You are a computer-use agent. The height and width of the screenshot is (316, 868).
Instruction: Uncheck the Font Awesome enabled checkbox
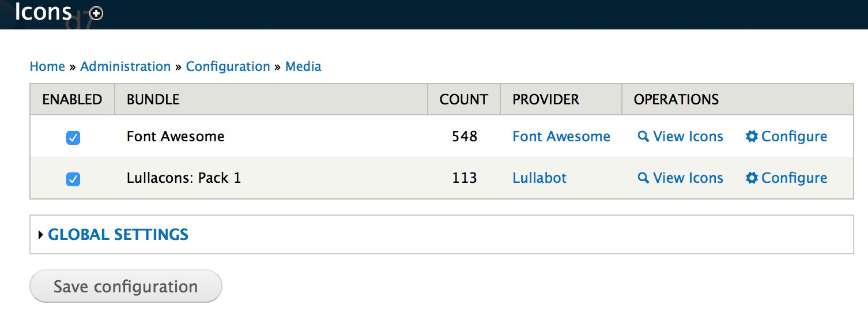coord(73,138)
